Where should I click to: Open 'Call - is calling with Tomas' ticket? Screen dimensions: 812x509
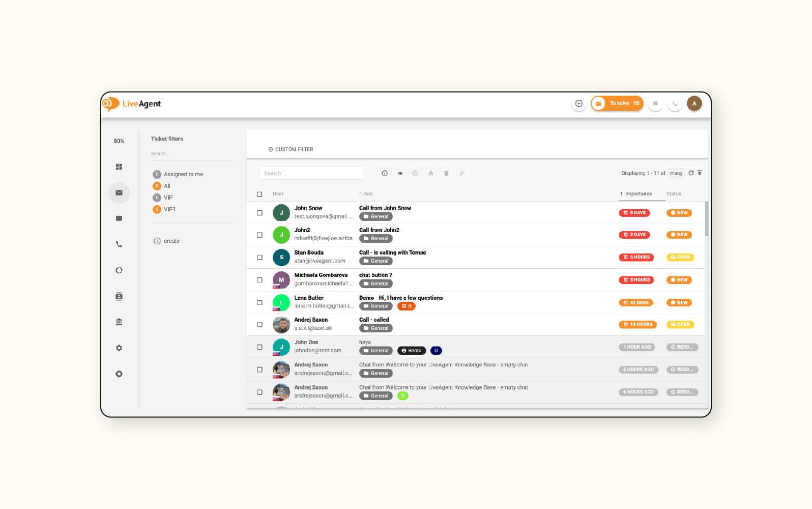click(x=392, y=252)
